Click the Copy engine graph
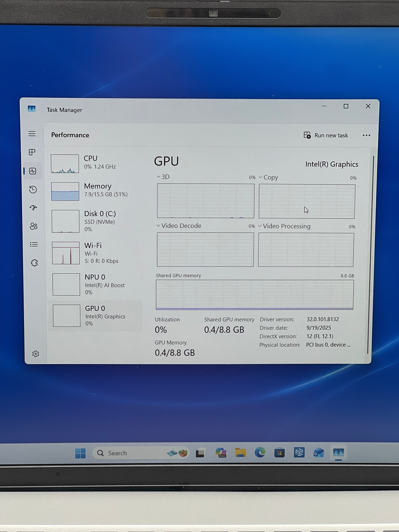The image size is (399, 532). [x=307, y=201]
